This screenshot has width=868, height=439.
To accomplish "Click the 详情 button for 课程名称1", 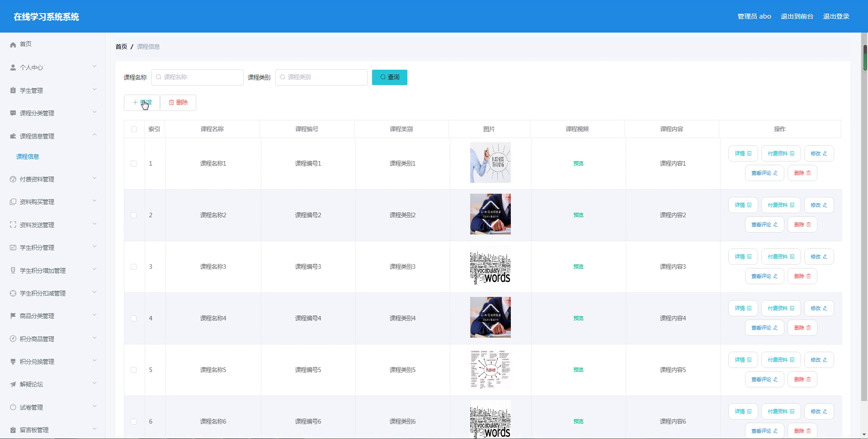I will (743, 153).
